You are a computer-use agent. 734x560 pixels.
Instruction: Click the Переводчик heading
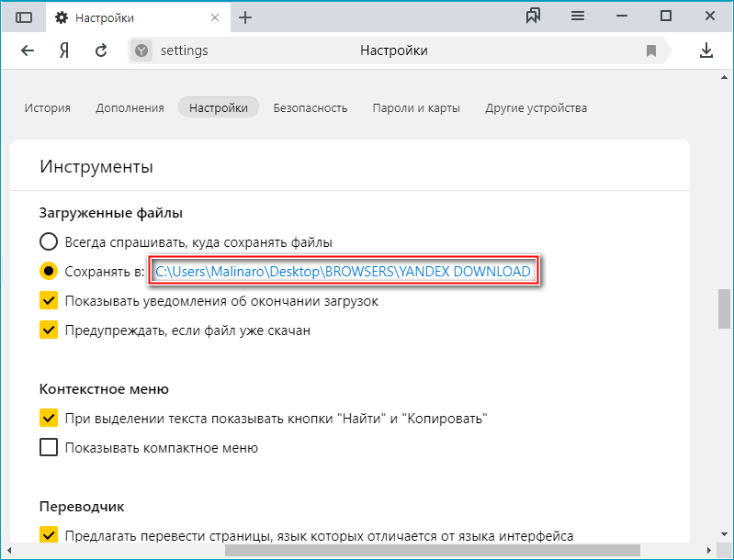tap(82, 507)
